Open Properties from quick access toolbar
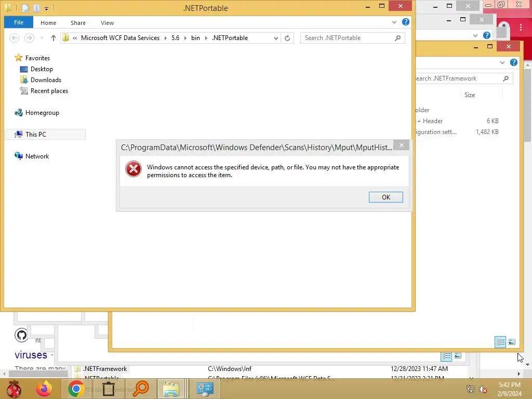 click(x=25, y=8)
